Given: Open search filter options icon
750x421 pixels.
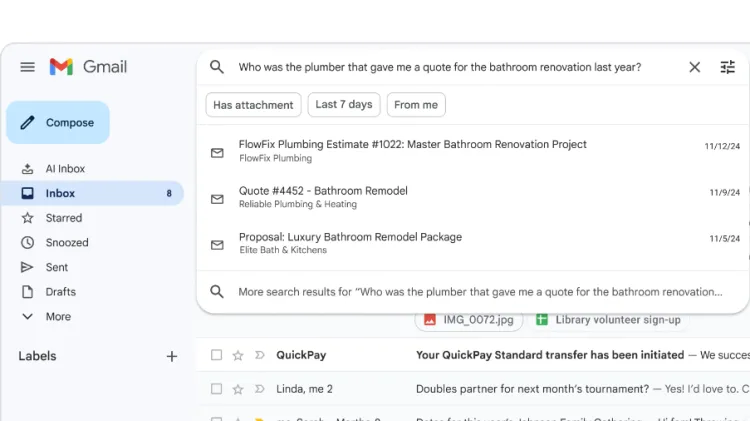Looking at the screenshot, I should [728, 67].
